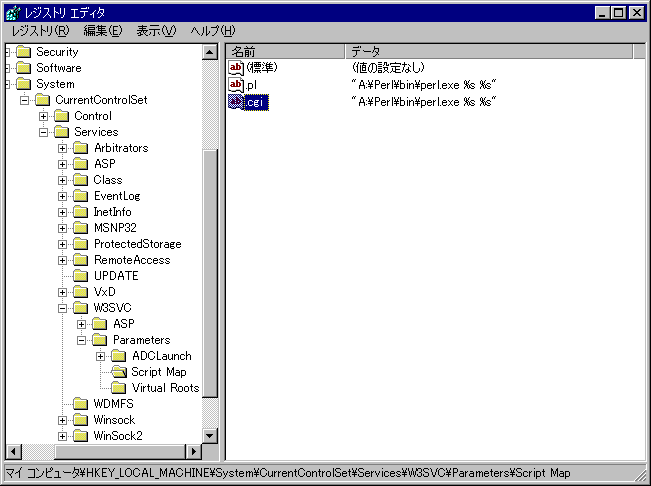Click the tree scroll right arrow
This screenshot has width=651, height=486.
pos(193,452)
